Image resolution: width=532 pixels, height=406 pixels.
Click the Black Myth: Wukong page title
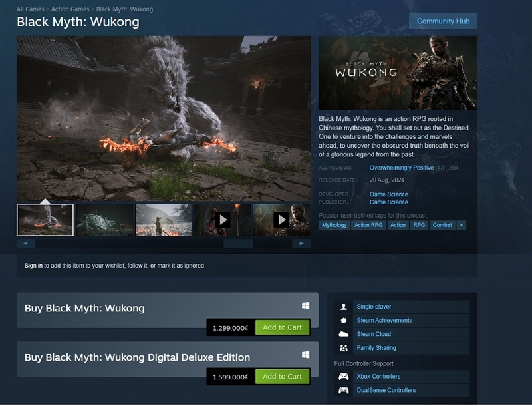[x=78, y=22]
